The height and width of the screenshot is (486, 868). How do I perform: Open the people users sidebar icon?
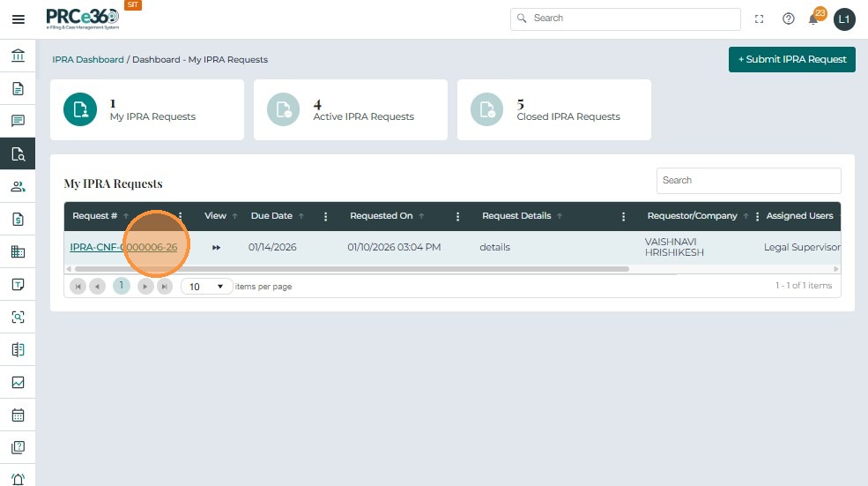(18, 187)
